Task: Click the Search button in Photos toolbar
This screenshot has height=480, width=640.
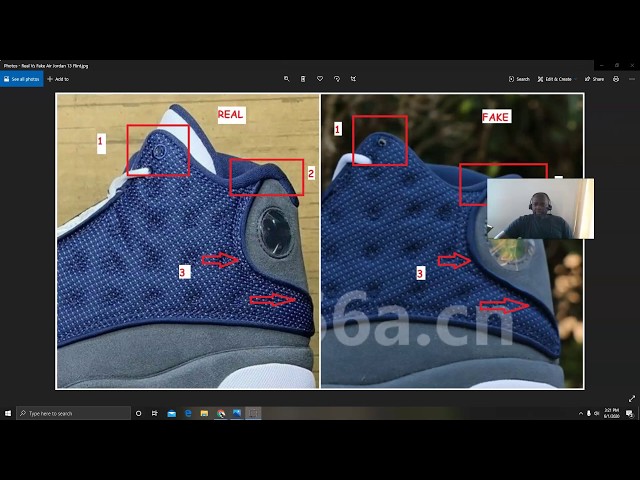Action: click(x=519, y=79)
